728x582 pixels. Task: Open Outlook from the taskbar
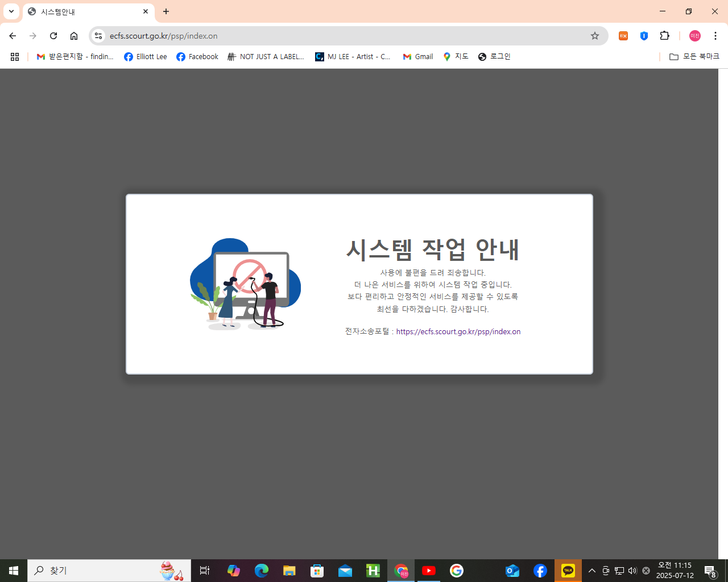tap(512, 570)
